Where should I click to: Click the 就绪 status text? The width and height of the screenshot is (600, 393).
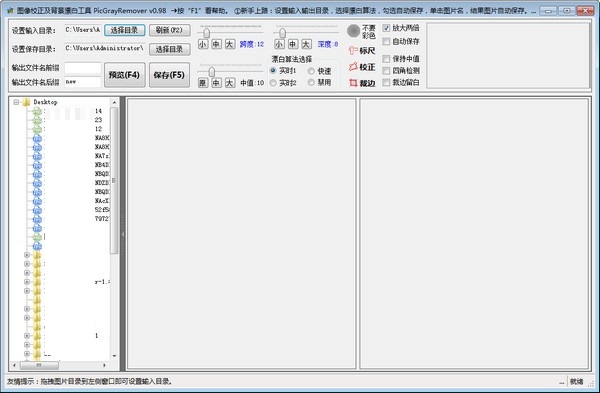[577, 382]
